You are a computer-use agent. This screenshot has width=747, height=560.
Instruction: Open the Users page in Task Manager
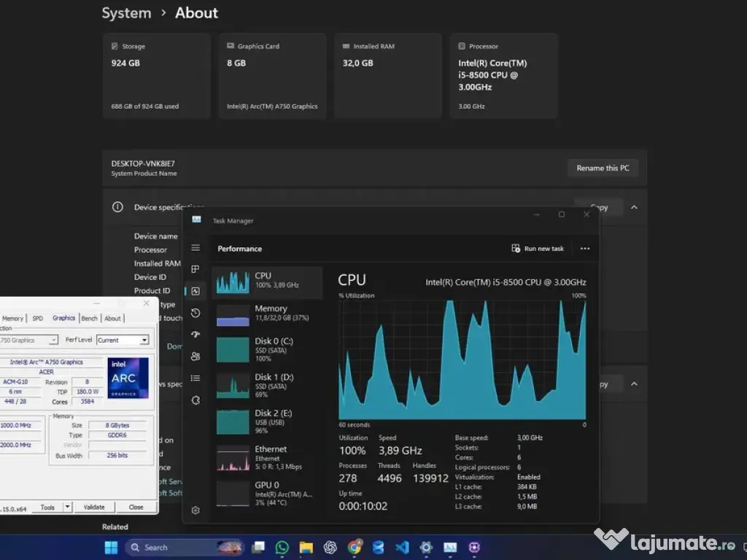pyautogui.click(x=196, y=357)
